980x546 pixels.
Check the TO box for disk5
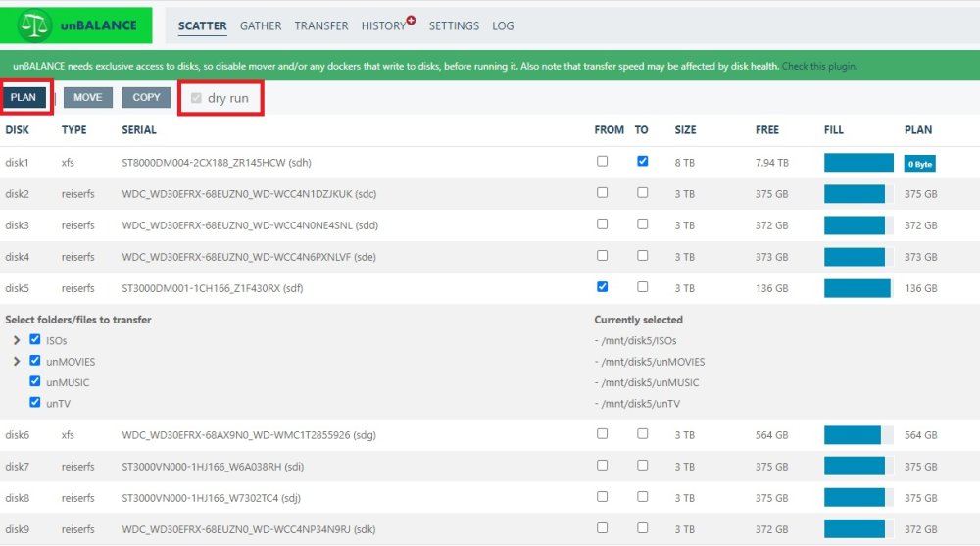[x=643, y=286]
